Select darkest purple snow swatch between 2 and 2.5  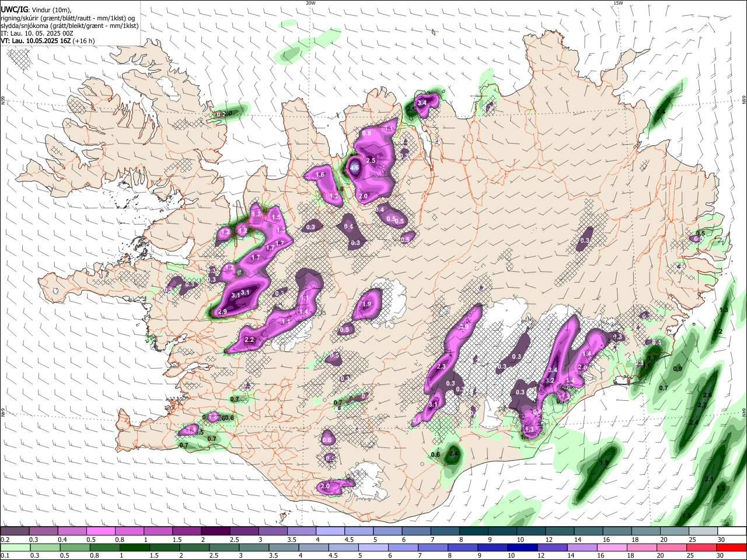click(x=215, y=530)
